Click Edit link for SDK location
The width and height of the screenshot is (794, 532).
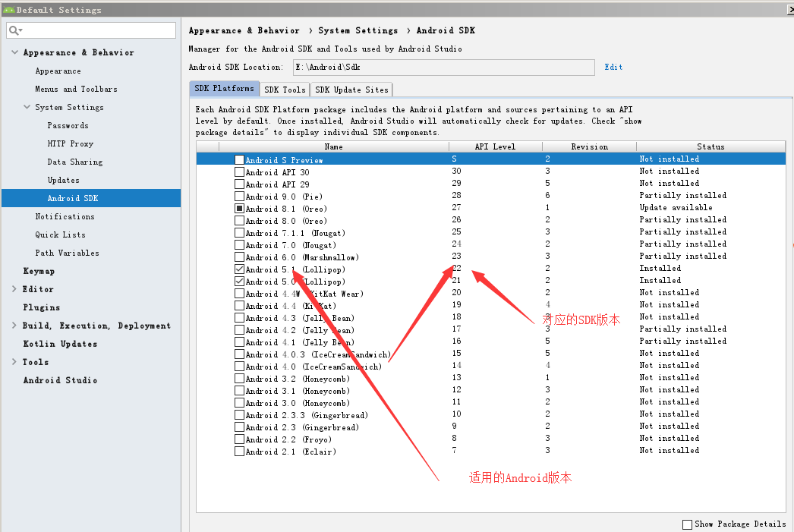[613, 67]
